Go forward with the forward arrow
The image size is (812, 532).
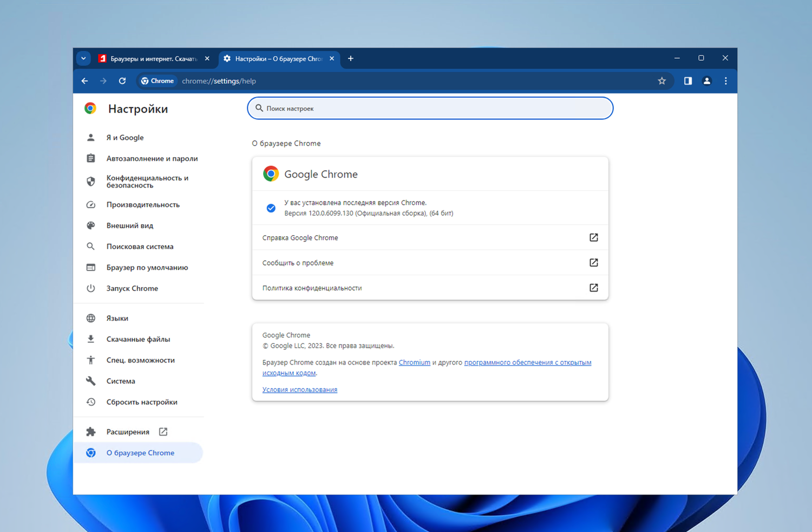[103, 81]
